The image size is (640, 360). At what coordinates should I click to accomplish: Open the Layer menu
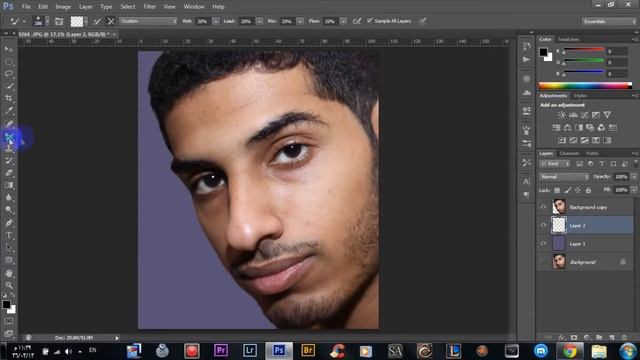click(85, 7)
